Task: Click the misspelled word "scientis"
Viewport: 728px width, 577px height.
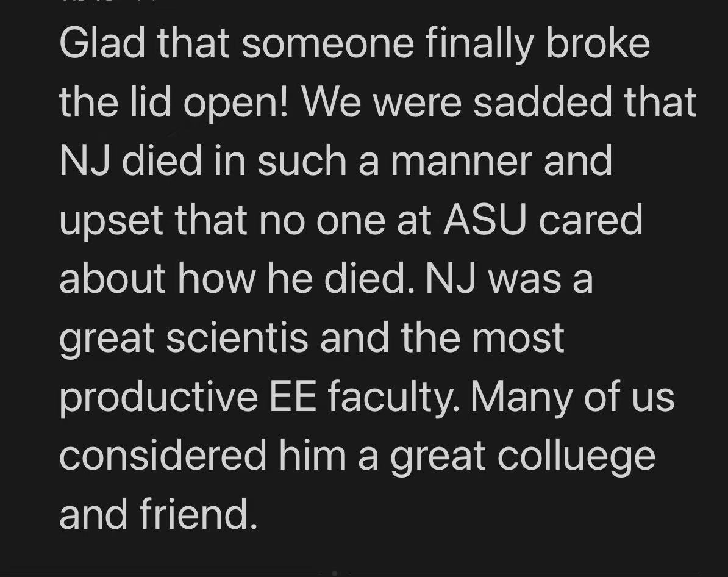Action: 237,337
